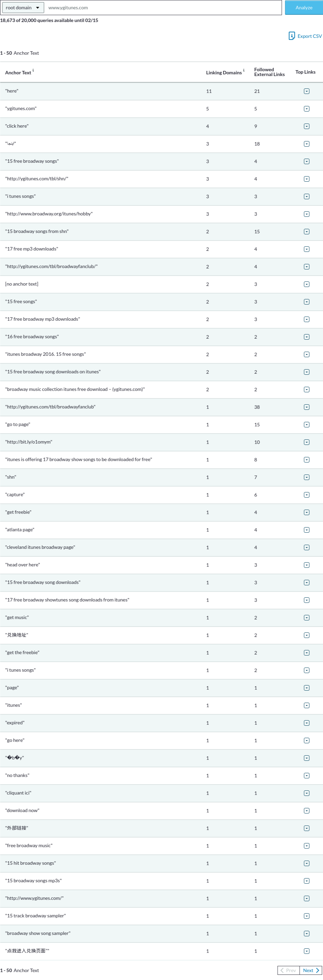Show top links for "capture" row
The image size is (323, 980).
coord(306,495)
